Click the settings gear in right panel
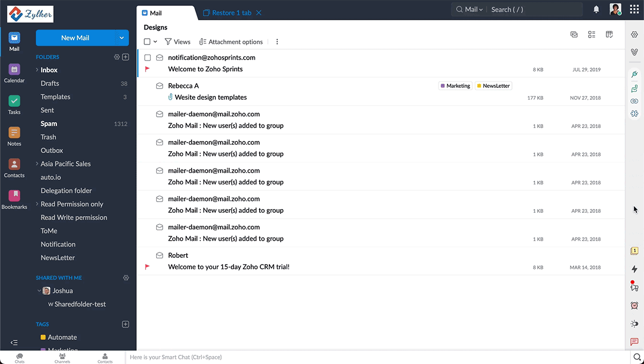 634,34
